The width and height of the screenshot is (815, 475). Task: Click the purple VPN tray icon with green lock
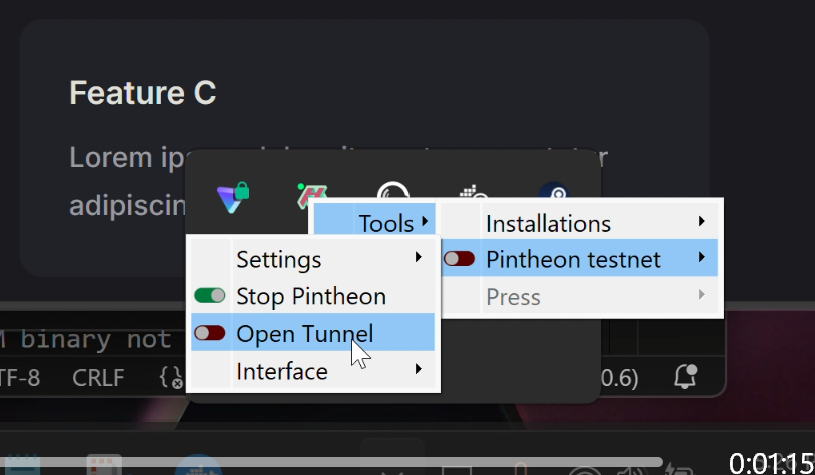[x=234, y=194]
